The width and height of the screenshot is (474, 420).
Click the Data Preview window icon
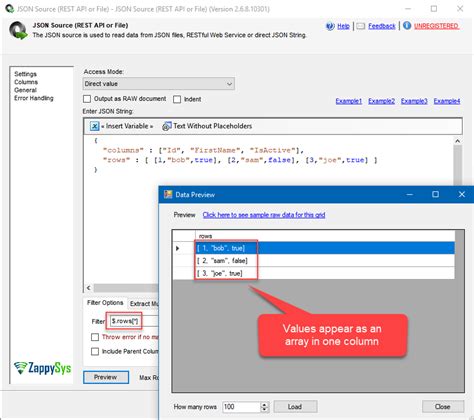pyautogui.click(x=168, y=194)
